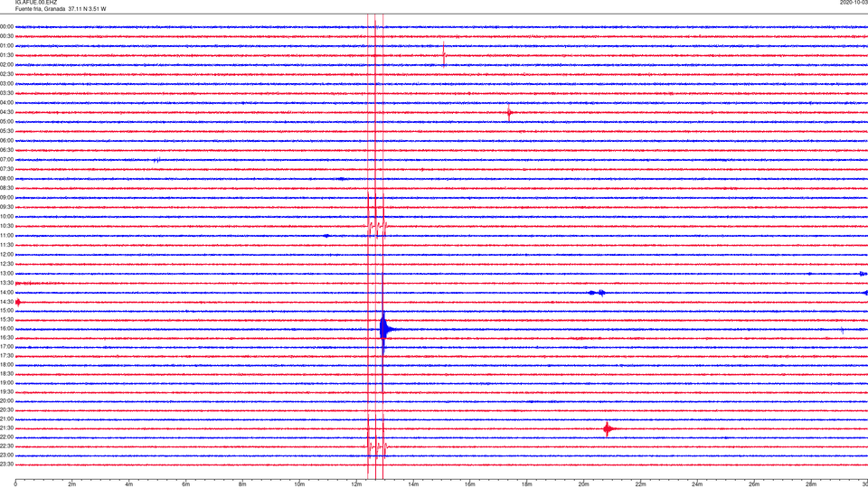Viewport: 868px width, 488px height.
Task: Select the 19:00 time row label
Action: coord(7,383)
